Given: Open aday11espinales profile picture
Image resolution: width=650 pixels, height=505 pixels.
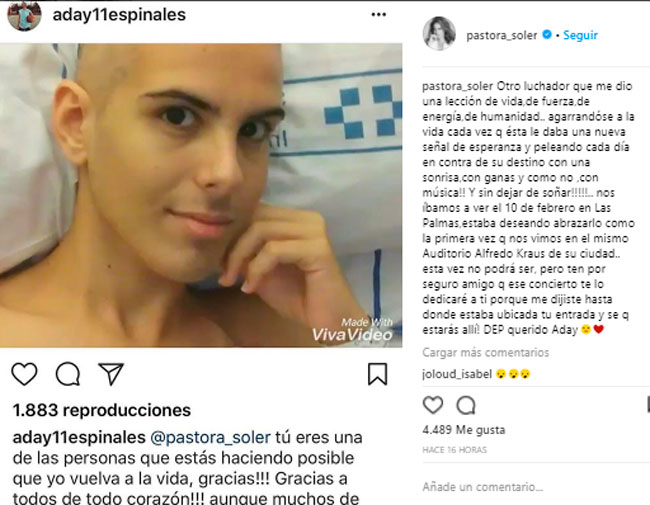Looking at the screenshot, I should tap(24, 16).
